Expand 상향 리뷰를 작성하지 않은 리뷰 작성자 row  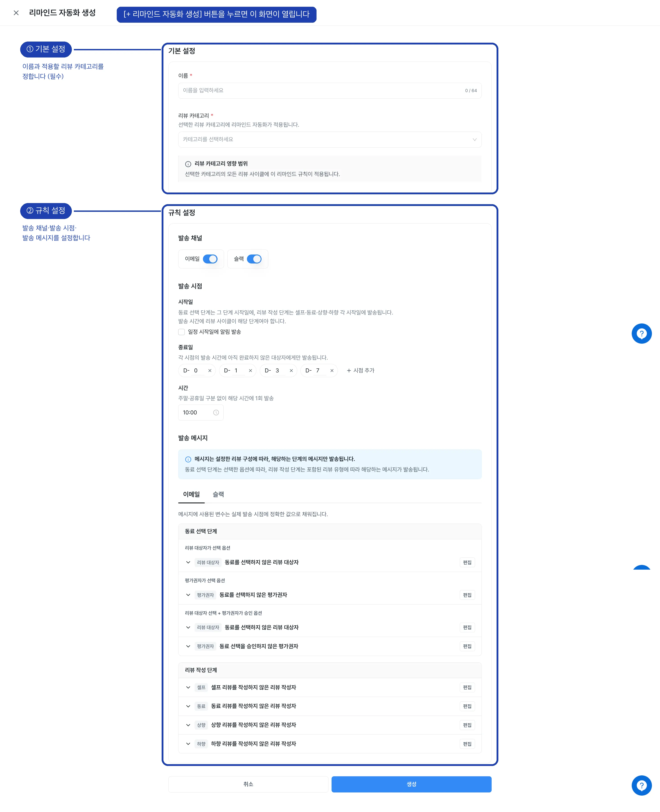tap(188, 725)
